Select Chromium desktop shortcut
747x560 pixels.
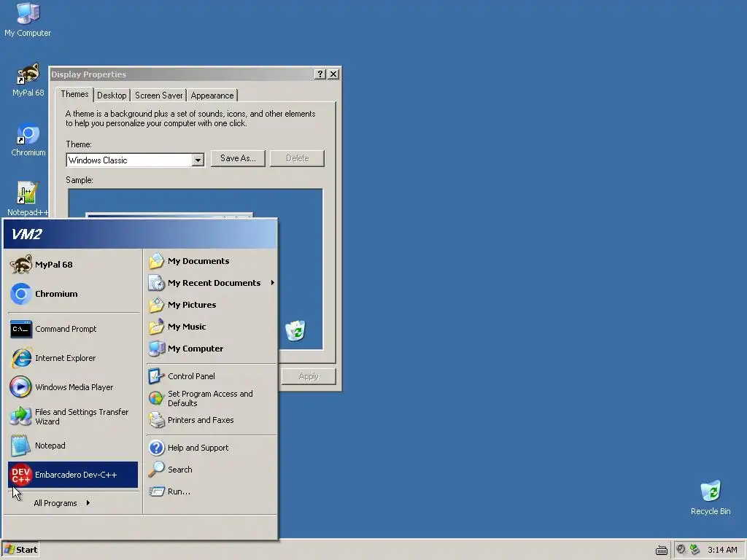click(28, 140)
